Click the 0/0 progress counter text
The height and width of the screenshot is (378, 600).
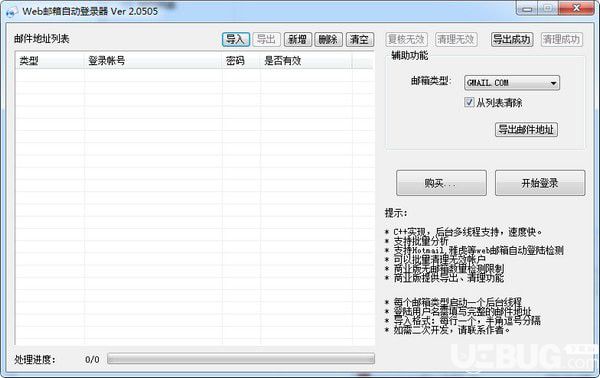92,359
